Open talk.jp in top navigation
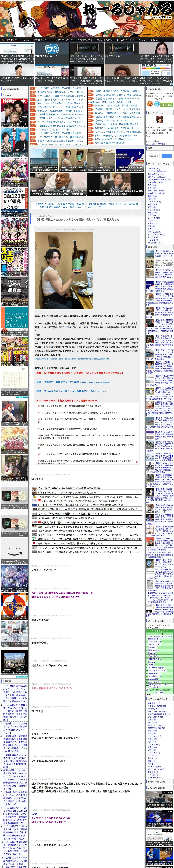 154,40
